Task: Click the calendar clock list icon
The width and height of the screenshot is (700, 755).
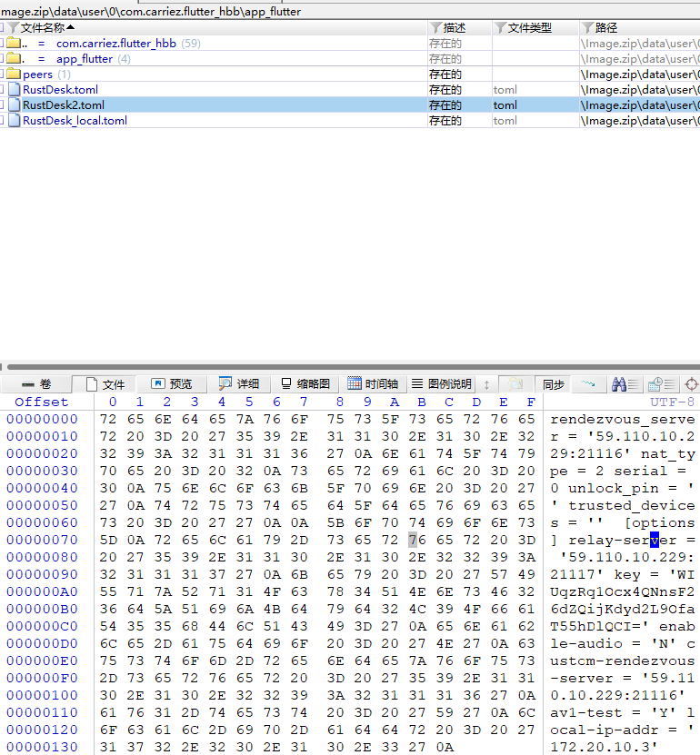Action: [x=662, y=383]
